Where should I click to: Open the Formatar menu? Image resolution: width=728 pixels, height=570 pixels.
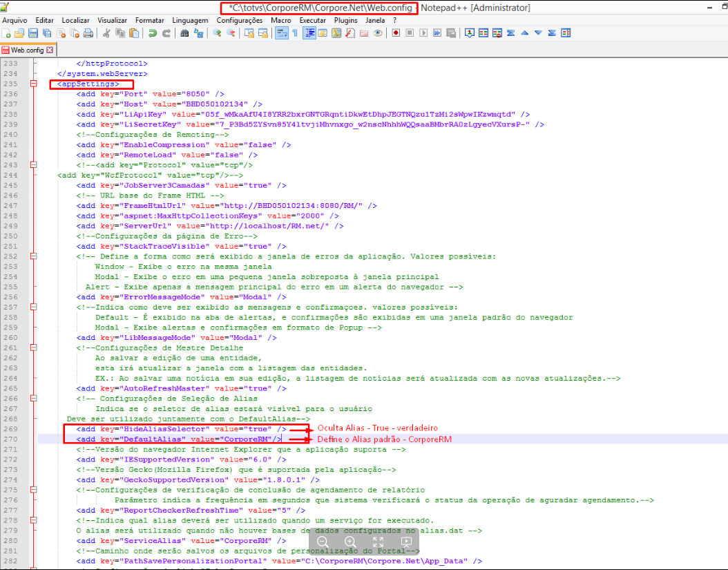click(x=149, y=21)
